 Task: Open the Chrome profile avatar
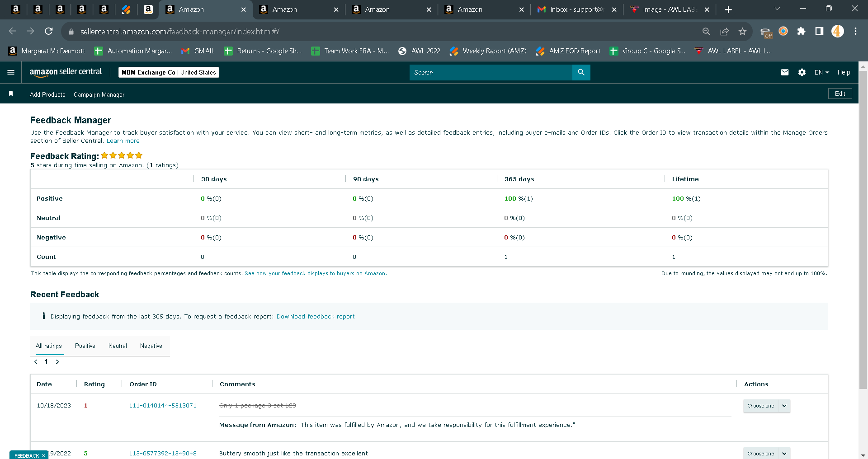tap(838, 31)
